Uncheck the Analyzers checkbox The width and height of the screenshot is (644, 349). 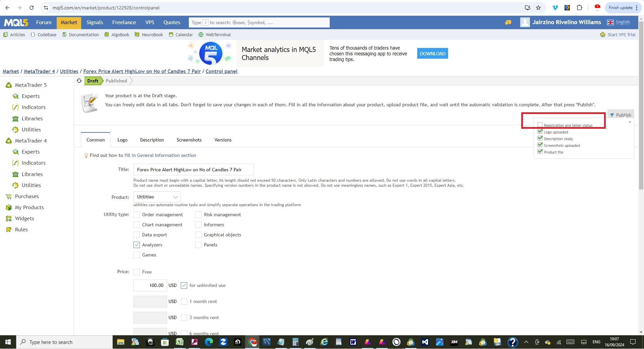pyautogui.click(x=137, y=245)
